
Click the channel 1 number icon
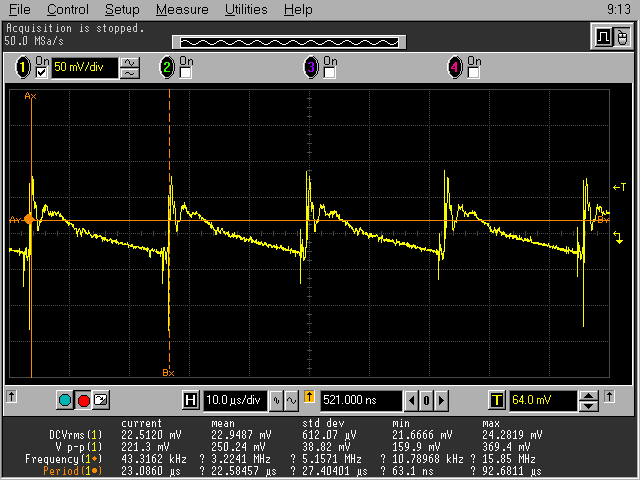coord(22,68)
